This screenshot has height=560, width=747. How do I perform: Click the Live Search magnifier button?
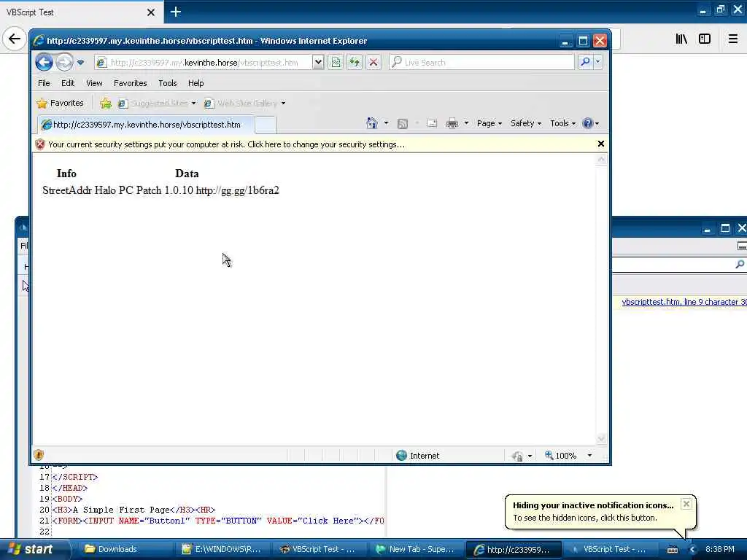(x=585, y=63)
